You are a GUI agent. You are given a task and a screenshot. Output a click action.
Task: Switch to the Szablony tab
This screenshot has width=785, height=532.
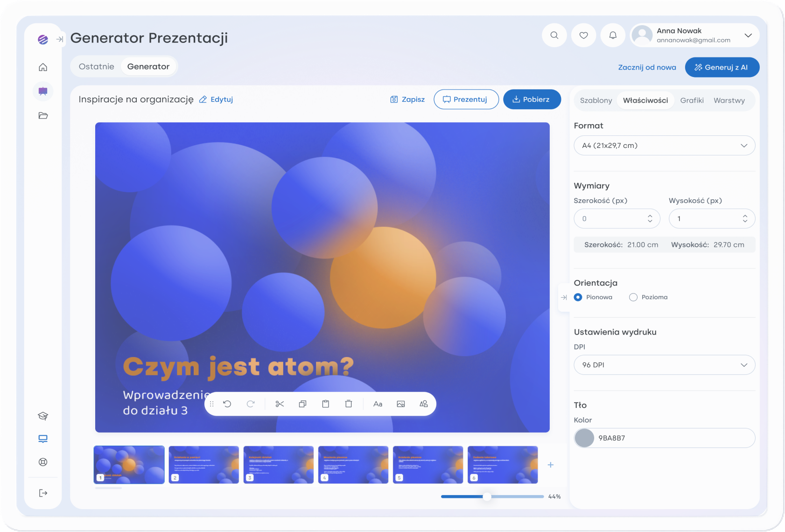596,100
